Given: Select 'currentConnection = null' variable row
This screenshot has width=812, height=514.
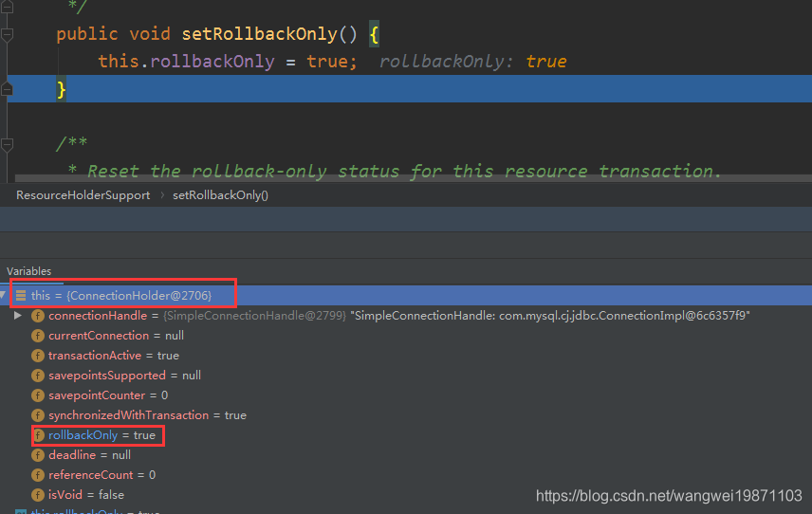Looking at the screenshot, I should point(406,336).
